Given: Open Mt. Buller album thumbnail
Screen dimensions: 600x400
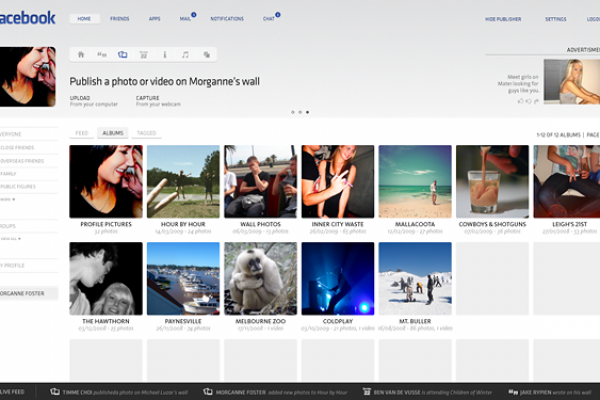Looking at the screenshot, I should (415, 279).
